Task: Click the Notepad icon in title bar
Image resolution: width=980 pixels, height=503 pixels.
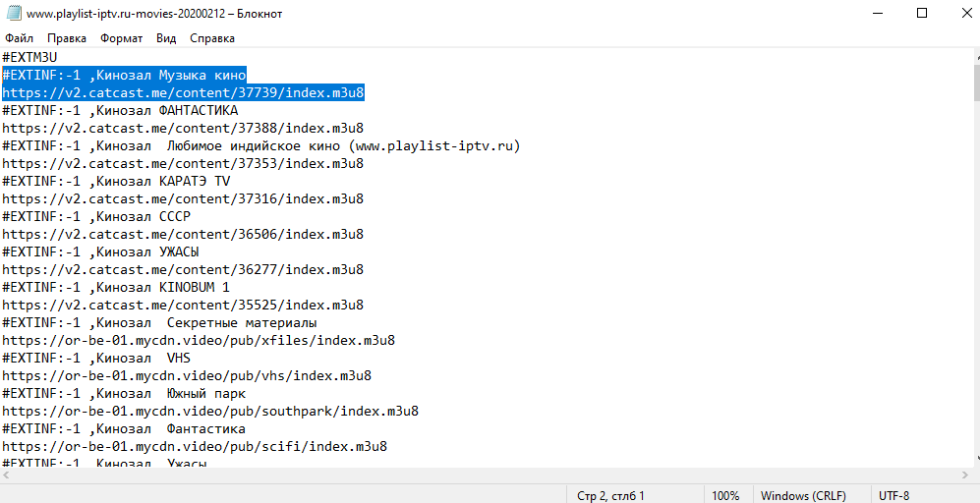Action: pyautogui.click(x=12, y=14)
